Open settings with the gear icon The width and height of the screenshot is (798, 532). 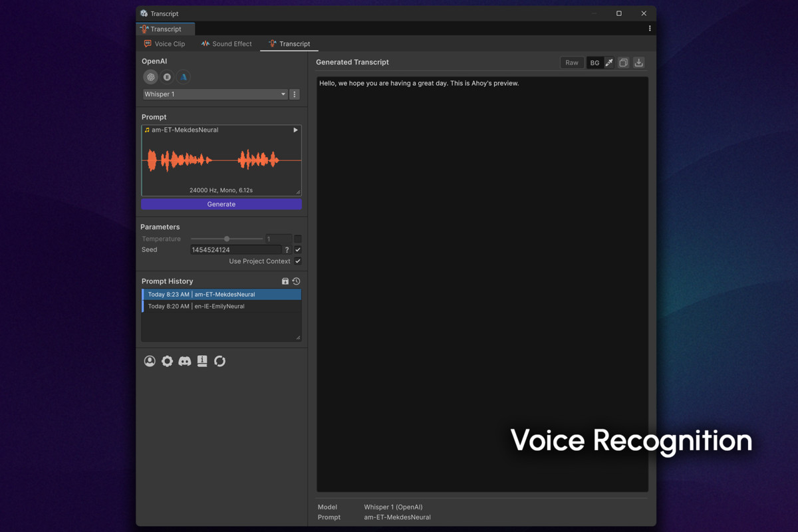coord(167,360)
